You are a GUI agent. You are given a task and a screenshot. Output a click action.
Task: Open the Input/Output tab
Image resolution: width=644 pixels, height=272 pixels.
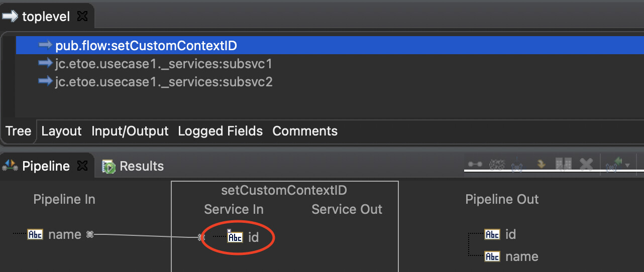point(130,131)
